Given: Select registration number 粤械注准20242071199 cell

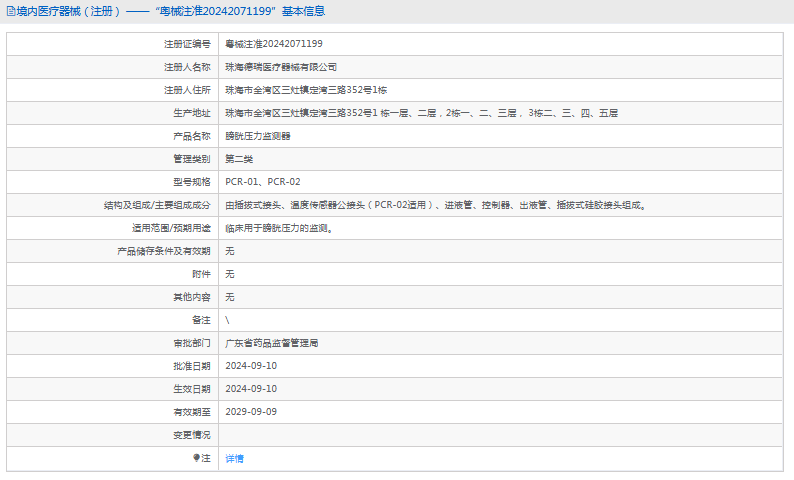Looking at the screenshot, I should (273, 44).
